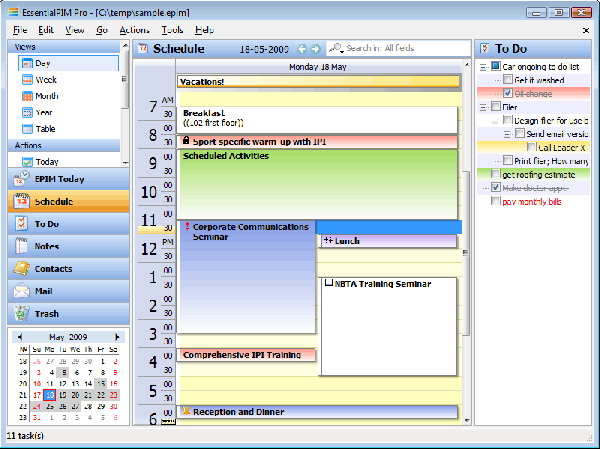Click the lock icon on Sport specific warm-up
600x449 pixels.
(186, 140)
